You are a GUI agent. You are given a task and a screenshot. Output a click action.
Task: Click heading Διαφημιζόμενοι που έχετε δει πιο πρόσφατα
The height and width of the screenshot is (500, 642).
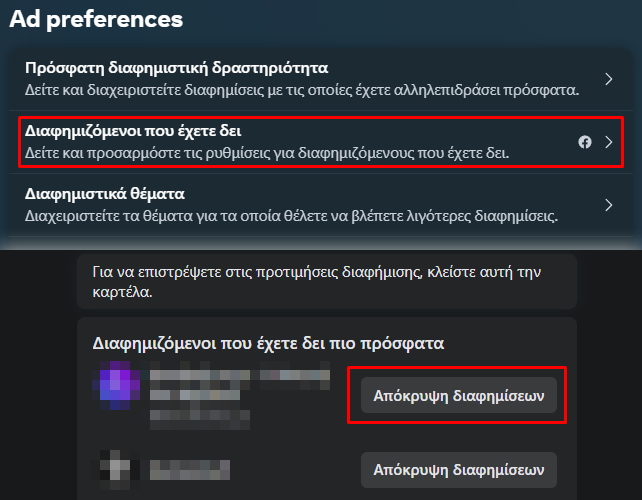[268, 343]
